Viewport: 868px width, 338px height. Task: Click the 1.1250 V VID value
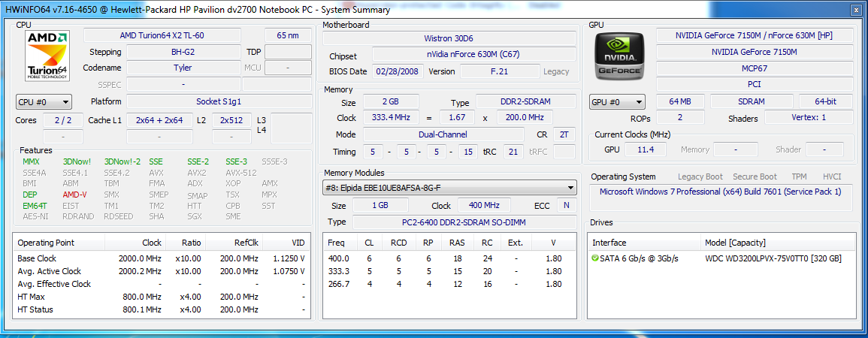pos(289,258)
